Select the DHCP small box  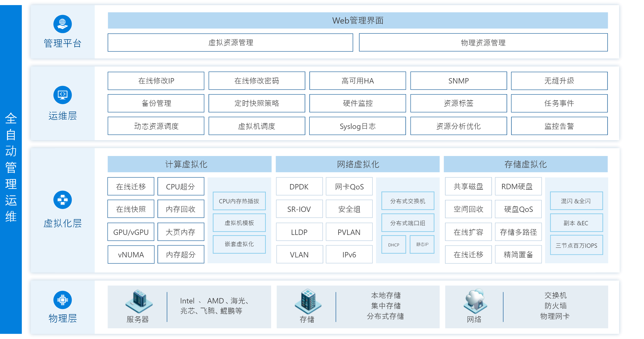(x=393, y=245)
